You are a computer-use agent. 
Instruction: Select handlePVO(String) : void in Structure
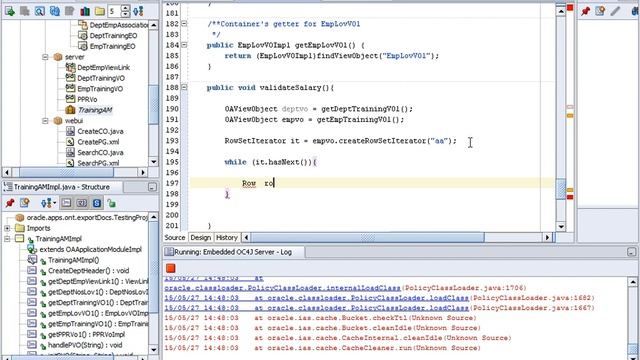click(85, 345)
